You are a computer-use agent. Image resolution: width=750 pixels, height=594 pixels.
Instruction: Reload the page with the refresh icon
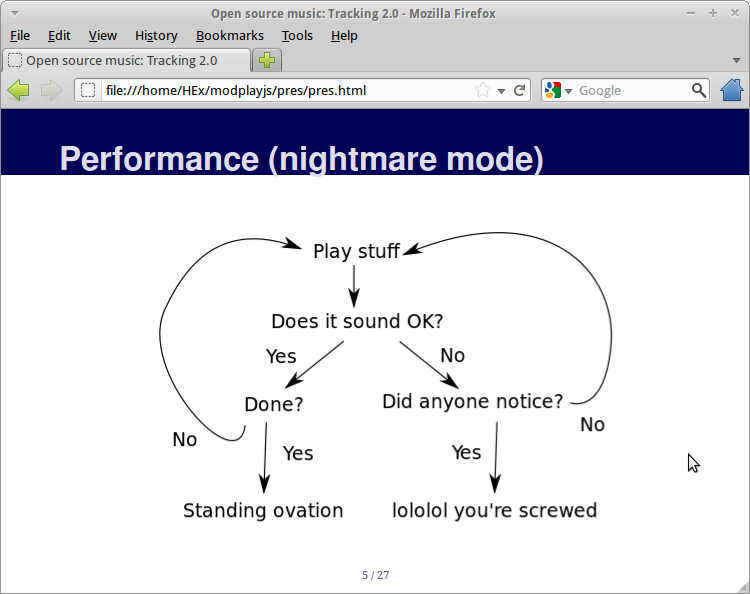[519, 90]
